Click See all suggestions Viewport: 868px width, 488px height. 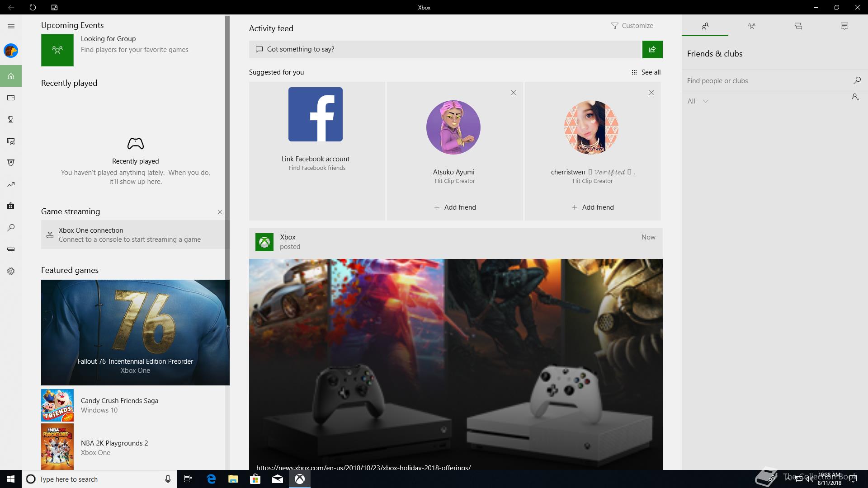pos(646,72)
